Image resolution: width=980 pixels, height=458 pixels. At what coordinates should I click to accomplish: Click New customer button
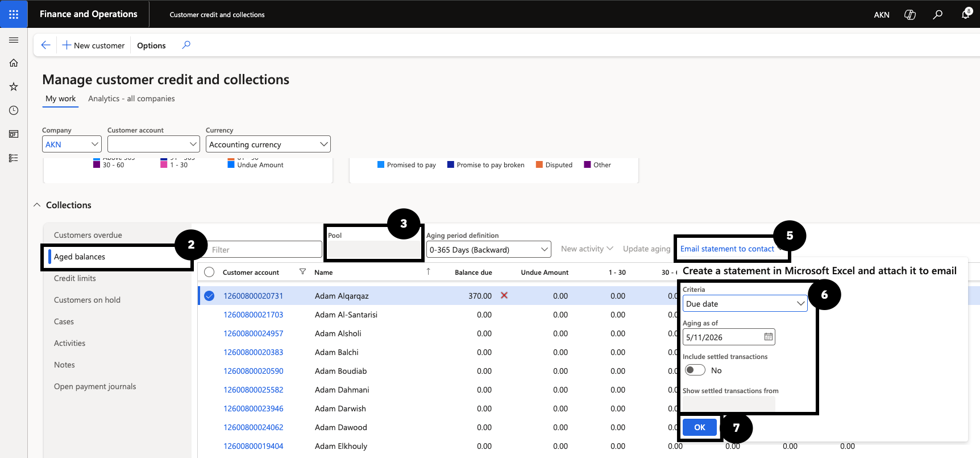93,46
